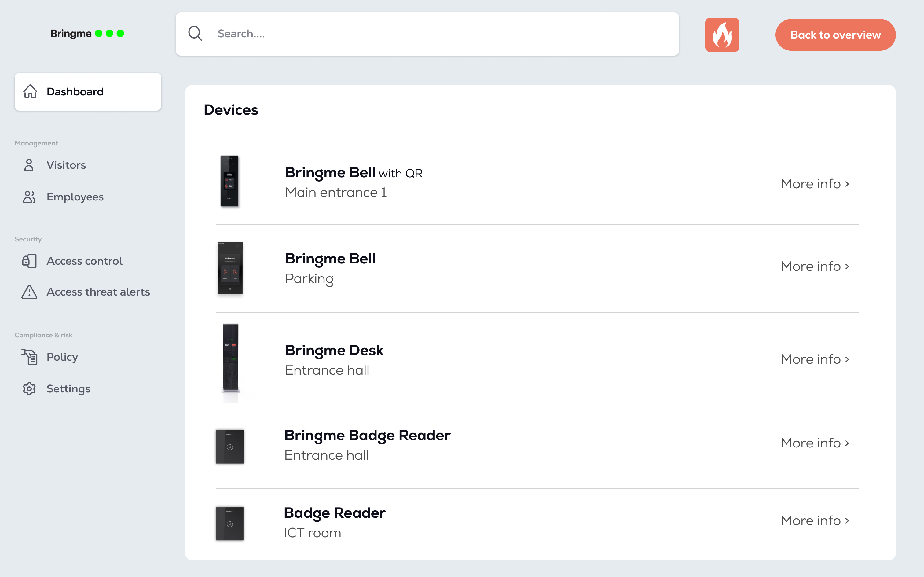Open the Dashboard menu item

[x=88, y=92]
